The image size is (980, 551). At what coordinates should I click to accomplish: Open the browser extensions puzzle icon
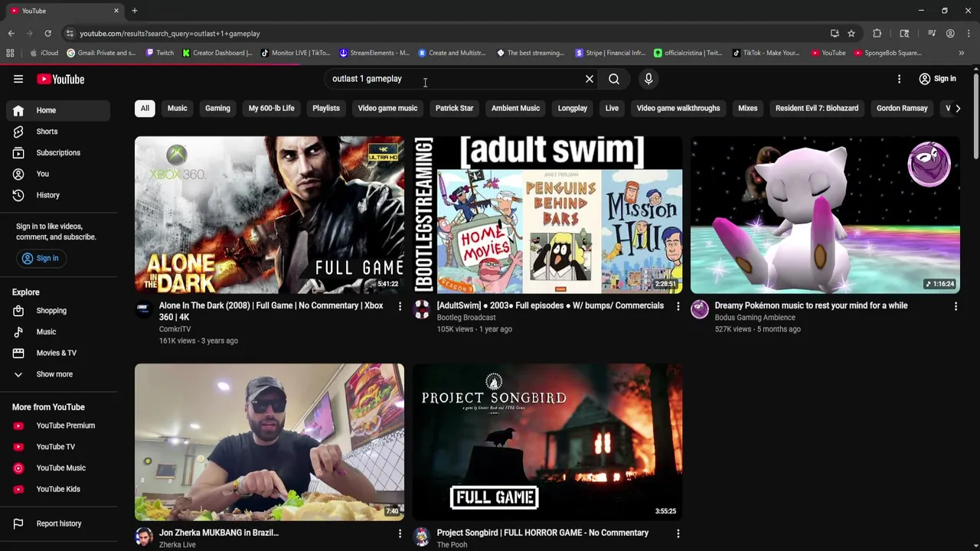877,34
